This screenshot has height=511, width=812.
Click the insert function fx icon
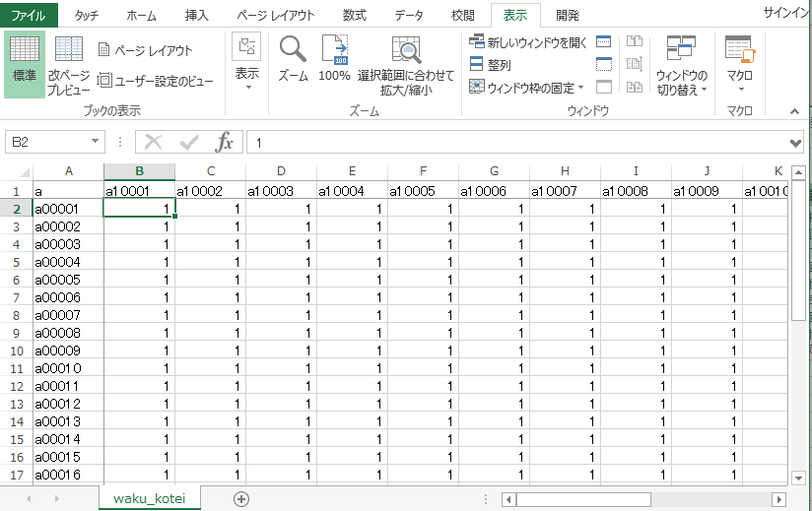coord(225,142)
